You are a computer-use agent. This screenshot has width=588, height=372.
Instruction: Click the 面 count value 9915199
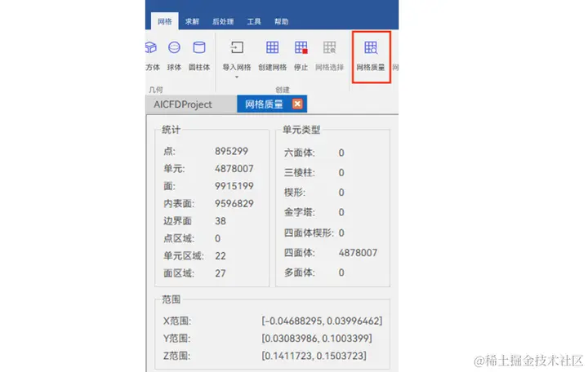(234, 186)
